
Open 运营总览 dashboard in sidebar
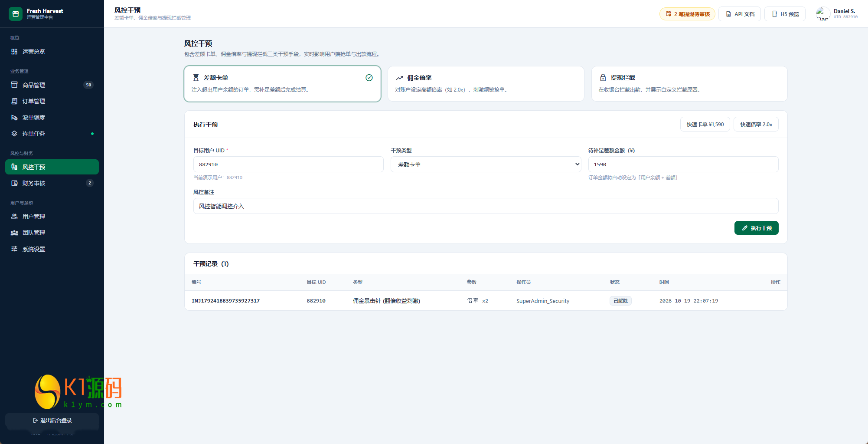52,52
